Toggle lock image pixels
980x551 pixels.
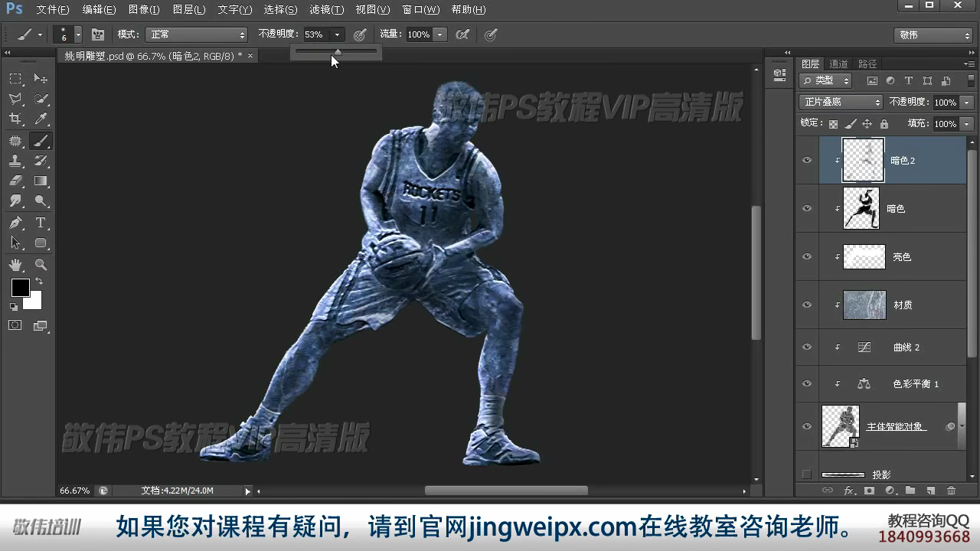coord(850,123)
